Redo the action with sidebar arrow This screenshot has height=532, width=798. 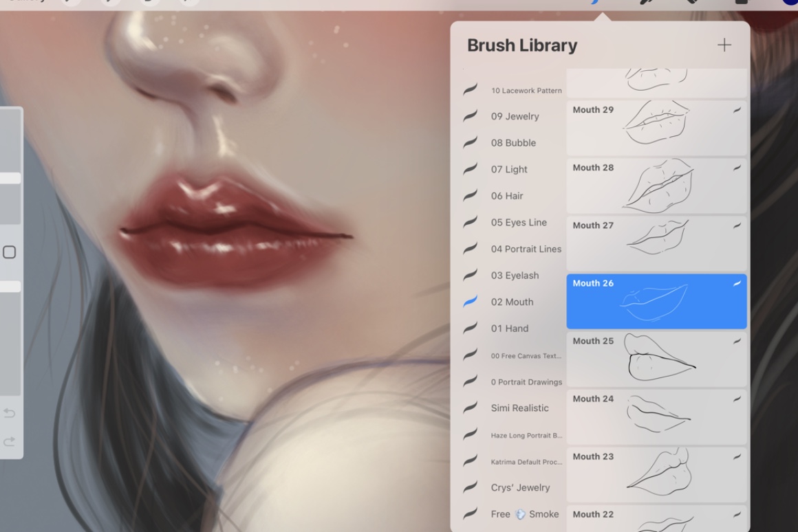pos(9,441)
